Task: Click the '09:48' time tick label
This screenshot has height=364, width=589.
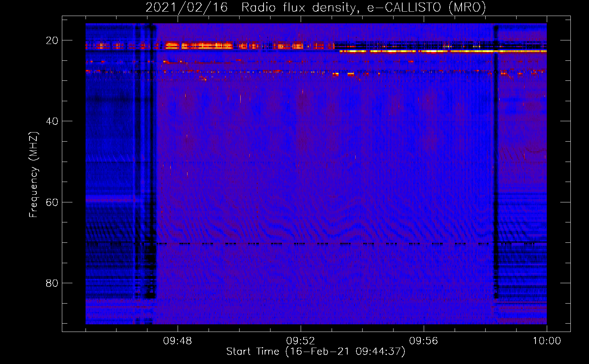Action: coord(178,341)
